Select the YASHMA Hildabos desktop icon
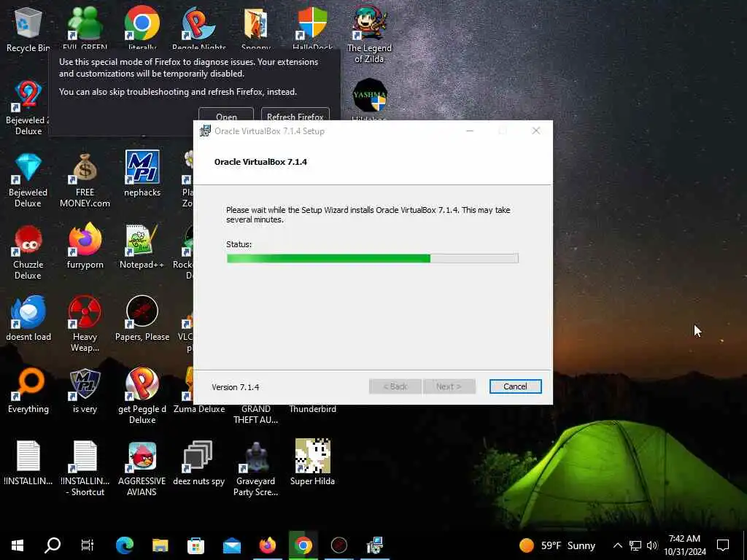The height and width of the screenshot is (560, 747). pyautogui.click(x=369, y=98)
